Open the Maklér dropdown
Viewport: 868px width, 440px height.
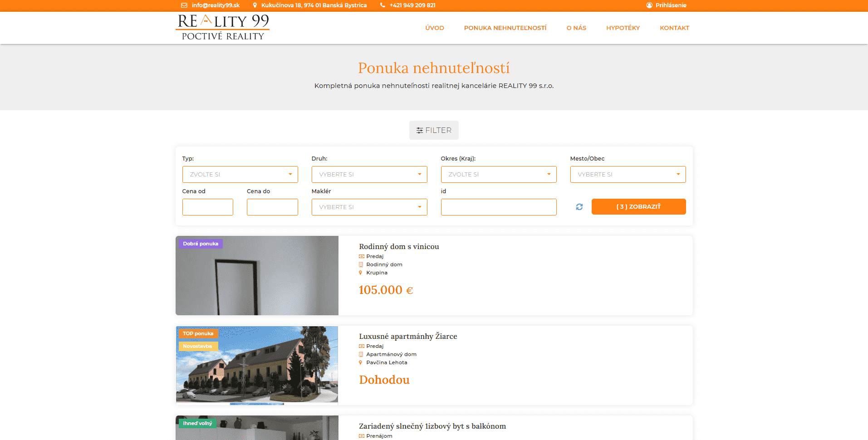click(369, 207)
